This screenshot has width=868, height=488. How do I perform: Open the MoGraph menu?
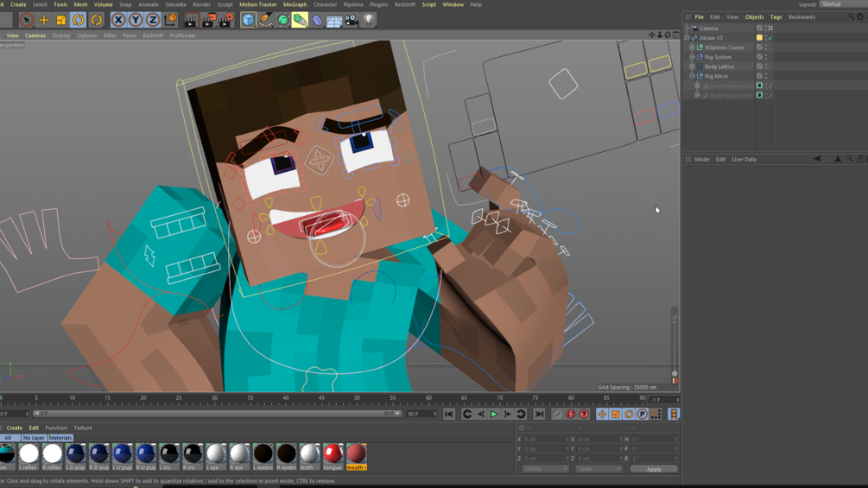pos(295,4)
